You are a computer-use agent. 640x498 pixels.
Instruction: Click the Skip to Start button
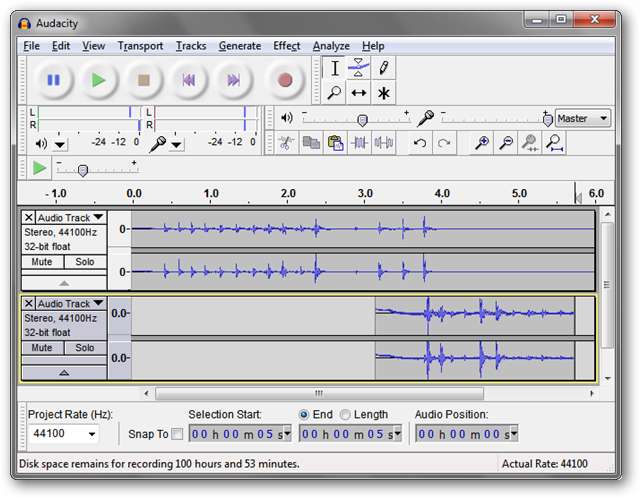pos(190,80)
